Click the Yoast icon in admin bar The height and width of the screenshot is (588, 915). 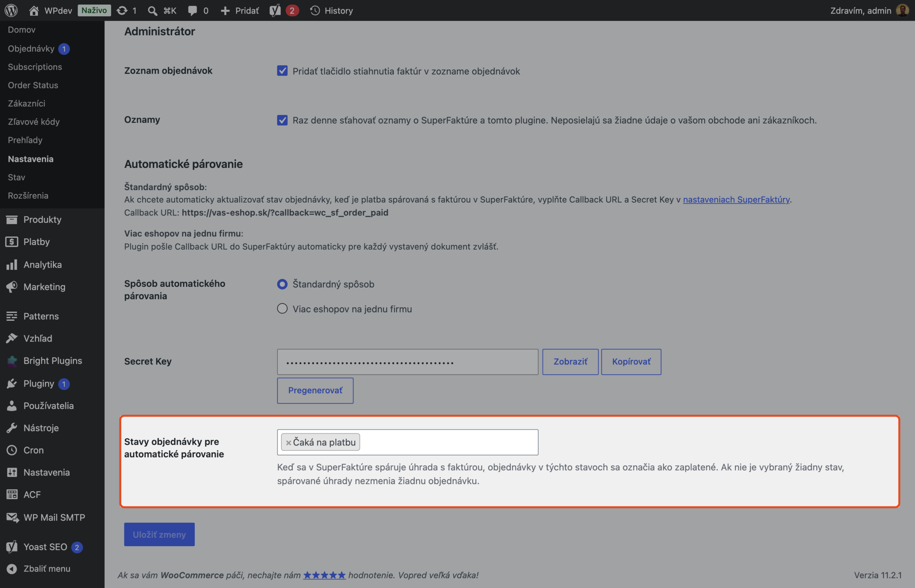pos(275,10)
